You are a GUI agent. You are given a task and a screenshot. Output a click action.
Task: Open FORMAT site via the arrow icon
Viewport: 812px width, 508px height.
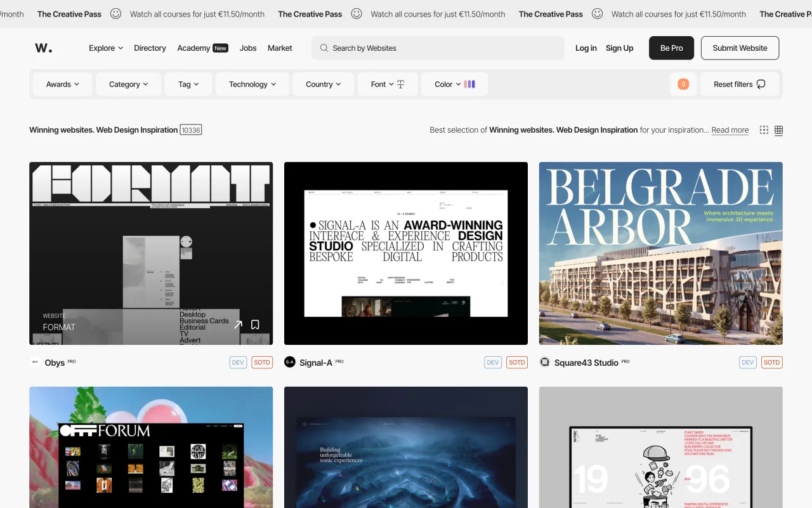238,324
